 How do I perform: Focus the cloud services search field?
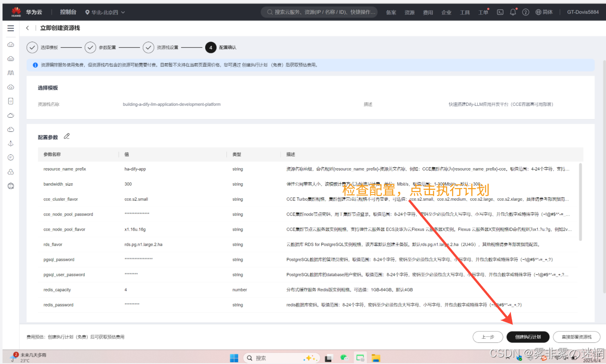319,12
